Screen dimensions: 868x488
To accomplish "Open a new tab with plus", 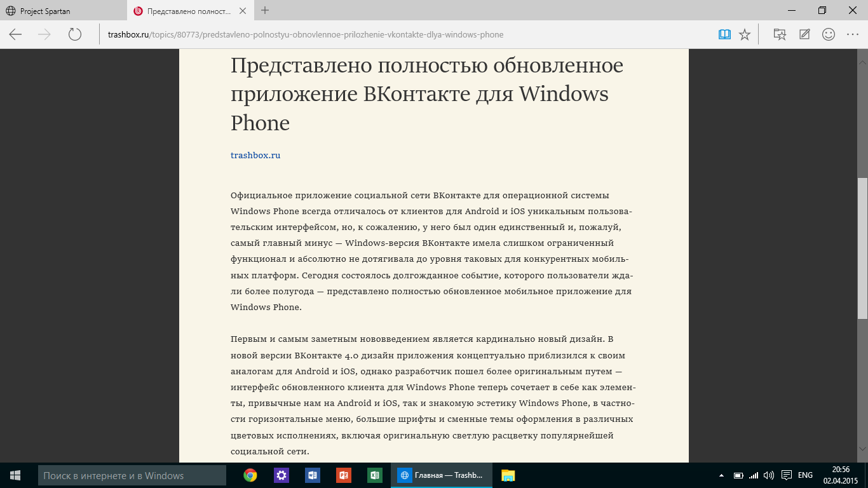I will [x=265, y=10].
